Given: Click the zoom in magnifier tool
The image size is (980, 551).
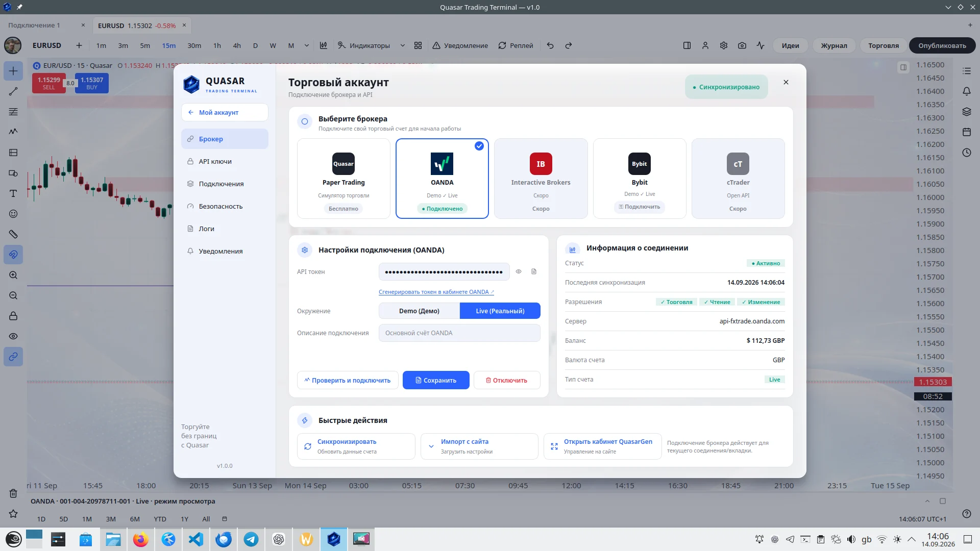Looking at the screenshot, I should (x=13, y=275).
